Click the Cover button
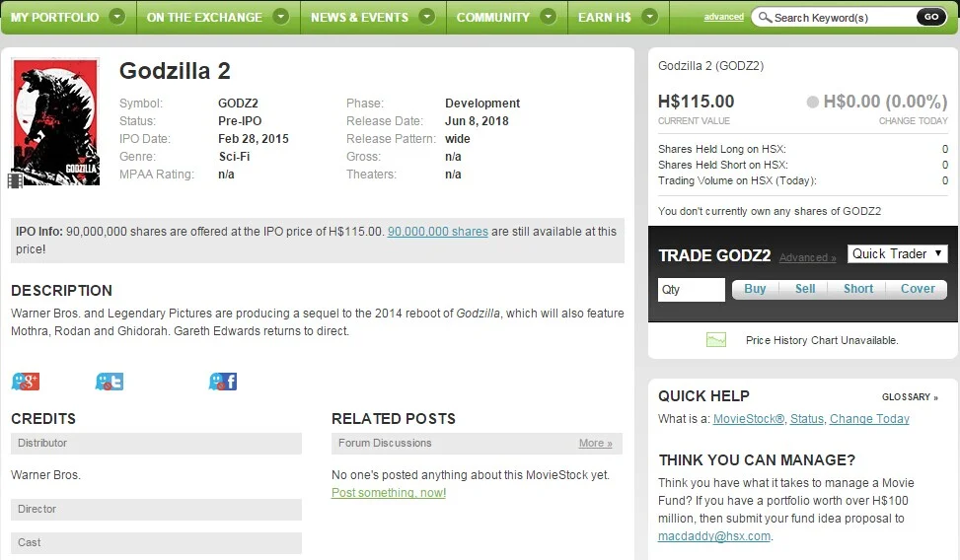Screen dimensions: 960x560 (918, 289)
